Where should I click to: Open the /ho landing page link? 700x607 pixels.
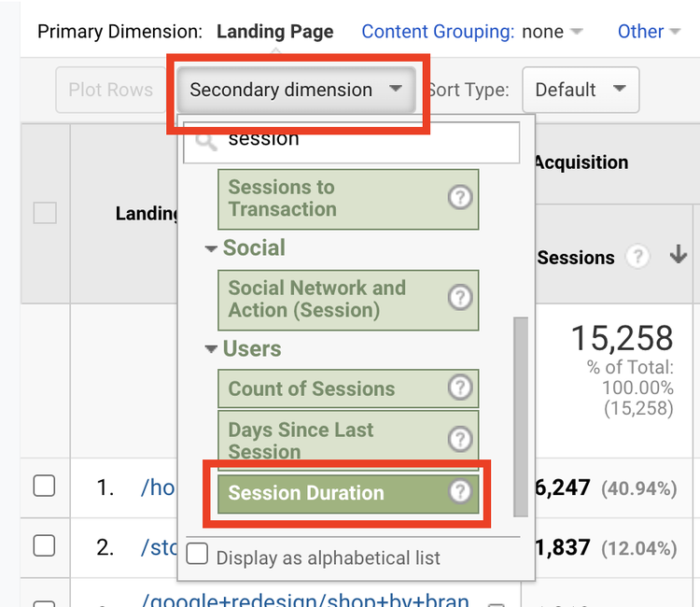coord(158,487)
